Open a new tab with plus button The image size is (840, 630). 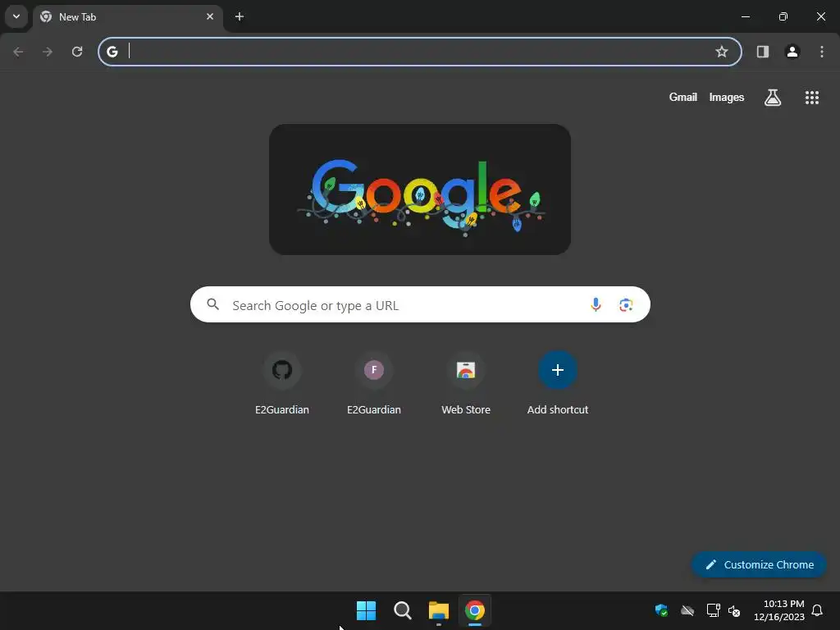coord(240,16)
